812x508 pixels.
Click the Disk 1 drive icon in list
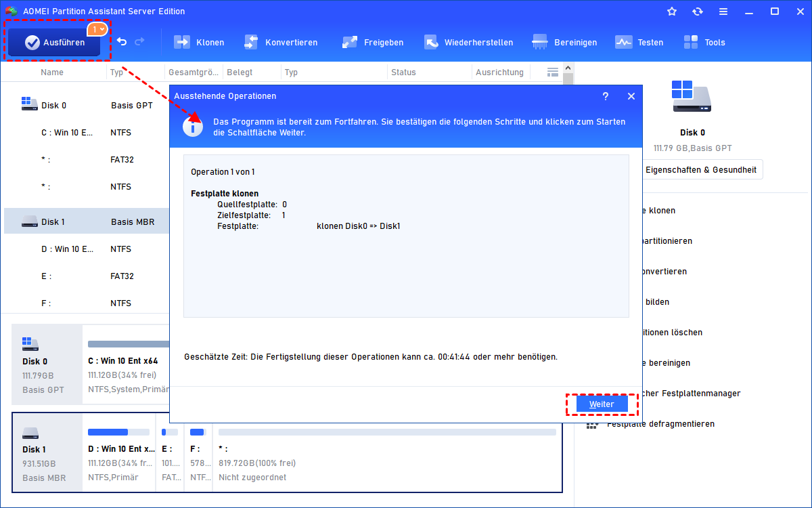point(30,221)
